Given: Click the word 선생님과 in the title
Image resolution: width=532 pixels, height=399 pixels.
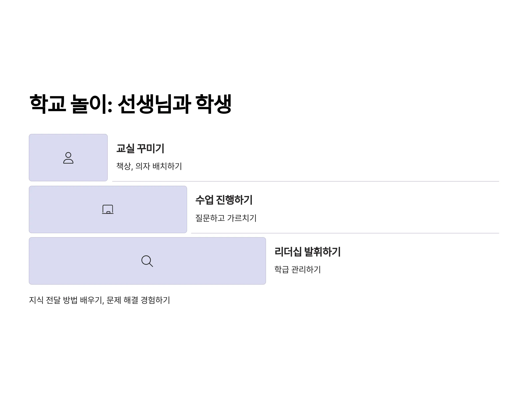Looking at the screenshot, I should (x=155, y=104).
